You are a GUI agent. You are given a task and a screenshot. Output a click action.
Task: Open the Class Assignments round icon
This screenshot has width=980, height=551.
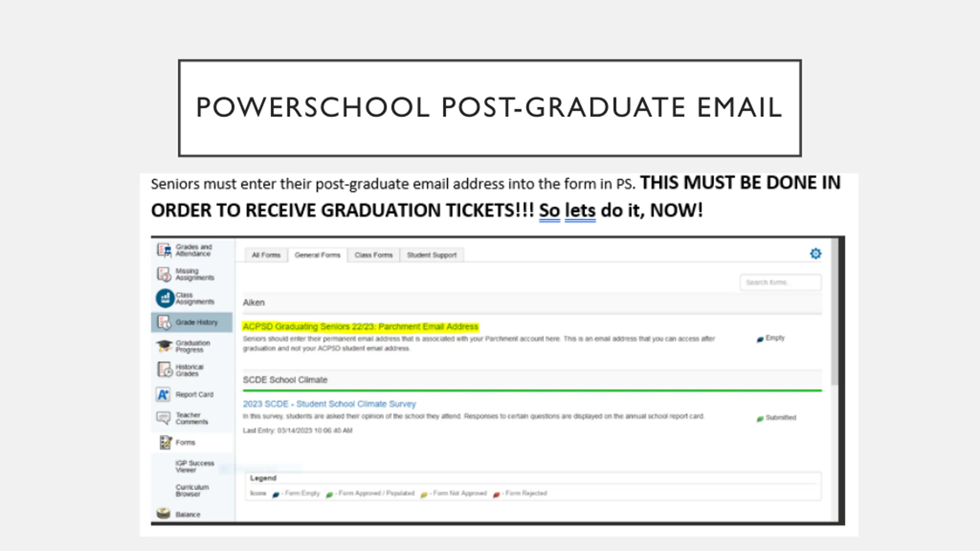[165, 298]
